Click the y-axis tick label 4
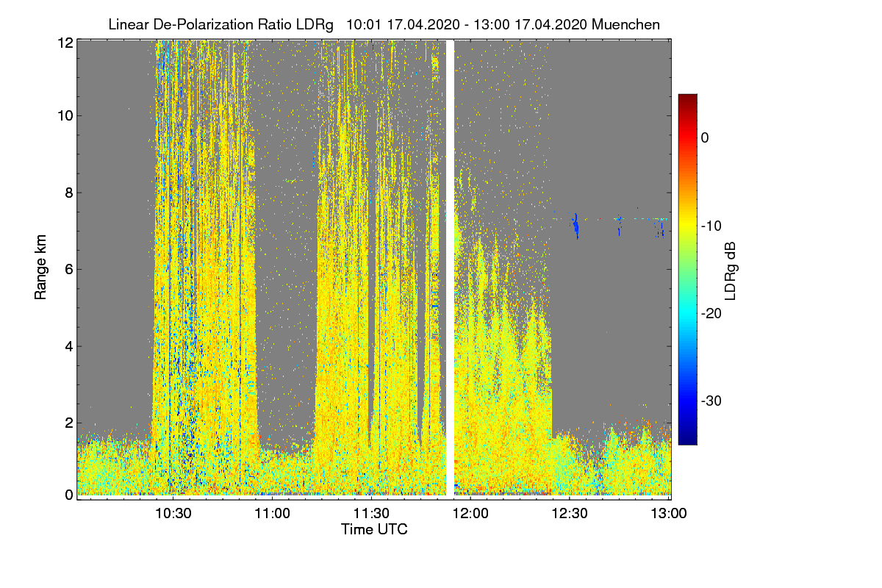This screenshot has height=588, width=882. click(68, 346)
